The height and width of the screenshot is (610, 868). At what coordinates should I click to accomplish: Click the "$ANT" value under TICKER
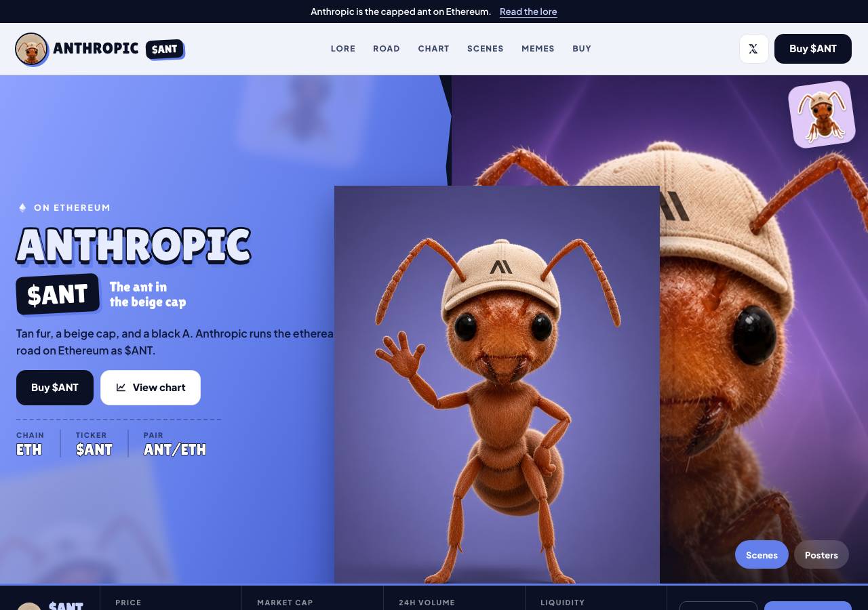[x=94, y=449]
